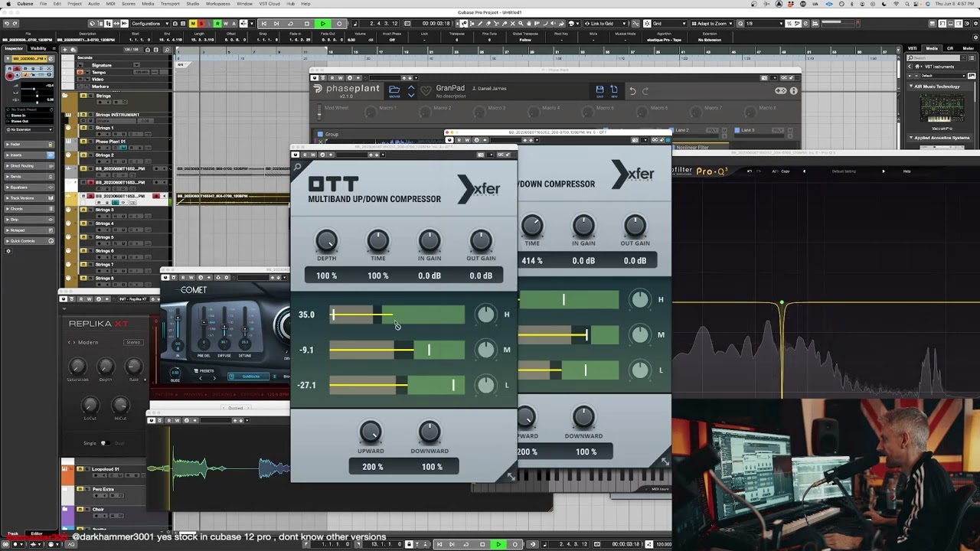Mute the Strings 3 track

pyautogui.click(x=83, y=210)
